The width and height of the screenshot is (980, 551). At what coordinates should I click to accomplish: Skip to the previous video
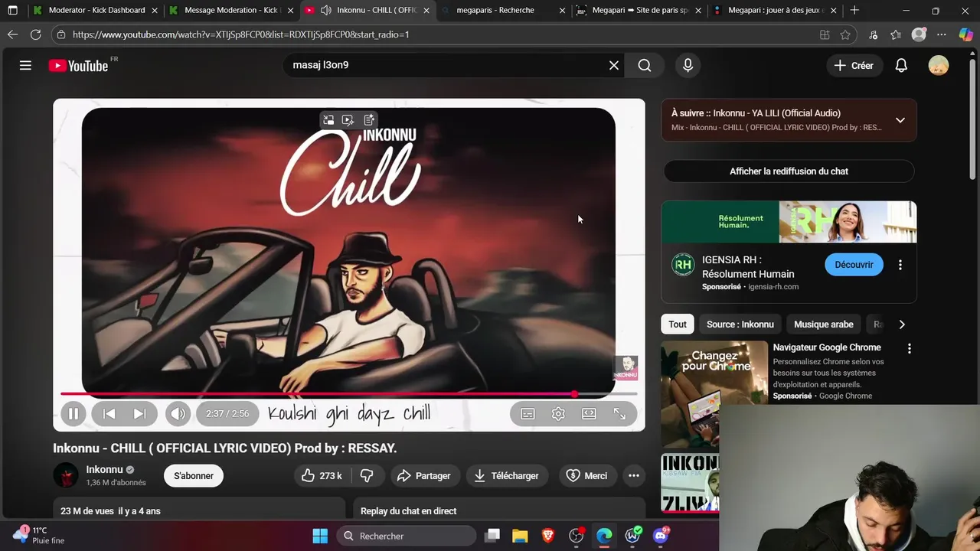coord(109,414)
